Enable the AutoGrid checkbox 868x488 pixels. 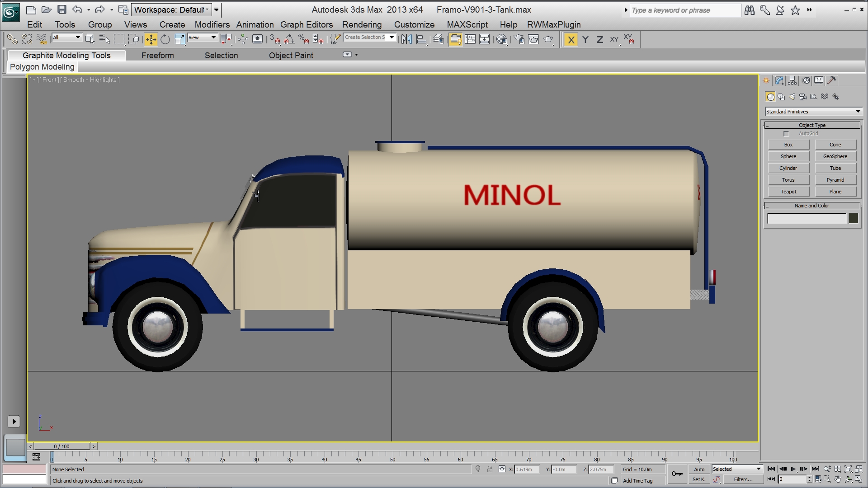tap(786, 134)
